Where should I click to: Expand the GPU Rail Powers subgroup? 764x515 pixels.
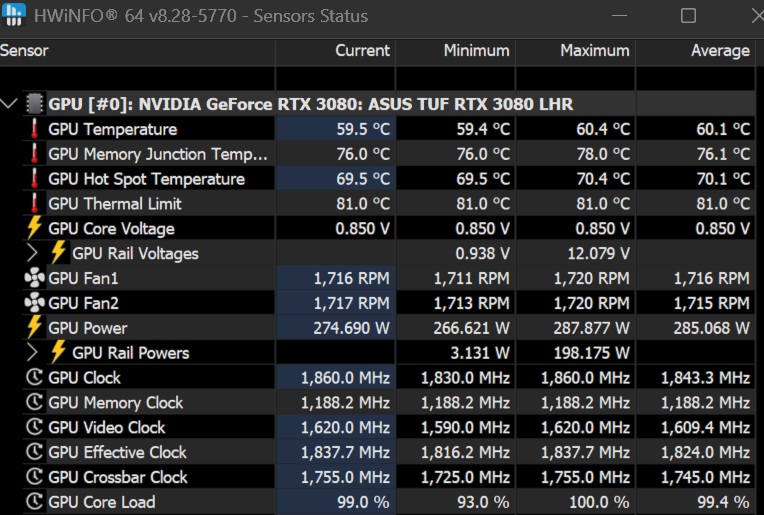(32, 352)
